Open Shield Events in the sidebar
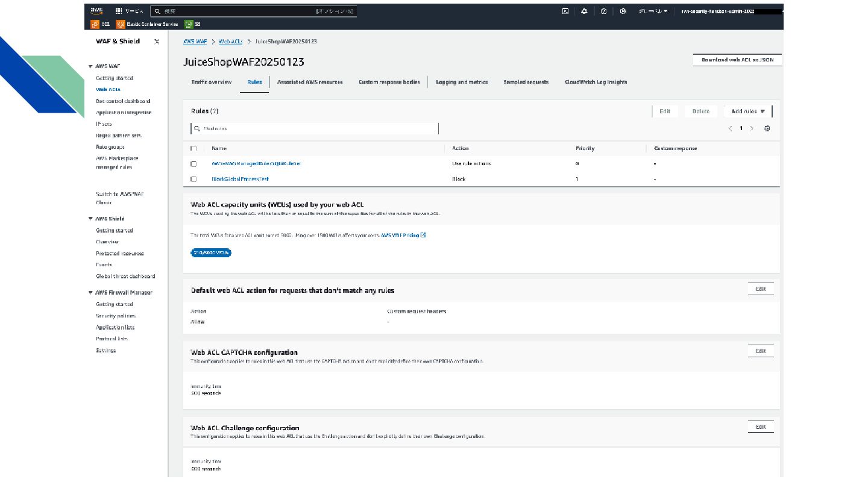The height and width of the screenshot is (488, 868). click(104, 265)
